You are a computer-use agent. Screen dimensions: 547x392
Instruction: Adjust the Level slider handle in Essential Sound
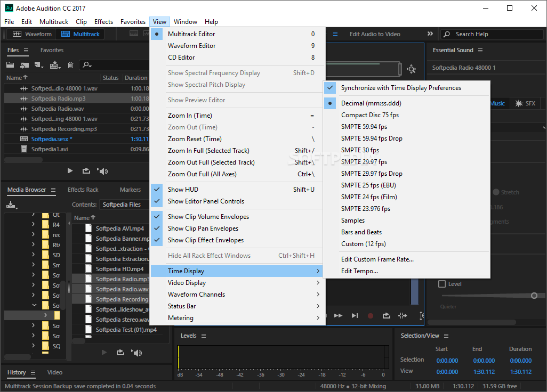[x=534, y=296]
